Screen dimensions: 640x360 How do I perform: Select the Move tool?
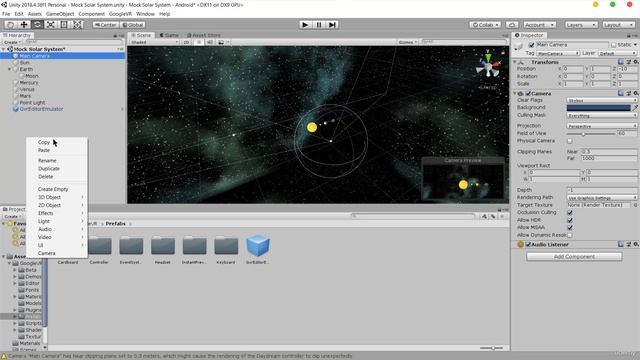click(x=24, y=24)
